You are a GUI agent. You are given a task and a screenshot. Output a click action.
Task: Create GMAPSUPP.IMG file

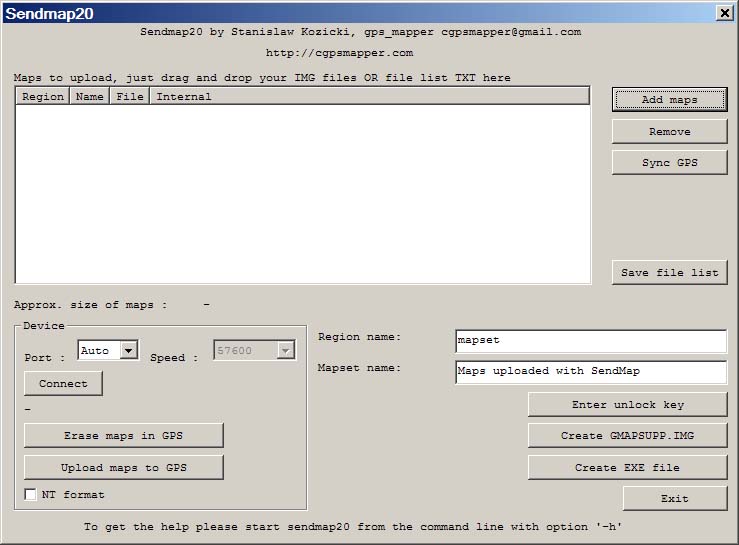(627, 436)
